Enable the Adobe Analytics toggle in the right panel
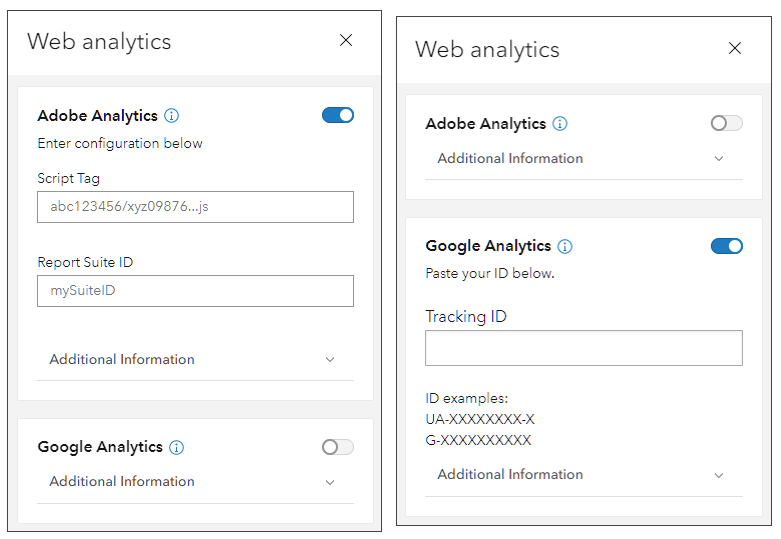This screenshot has height=539, width=781. [726, 123]
